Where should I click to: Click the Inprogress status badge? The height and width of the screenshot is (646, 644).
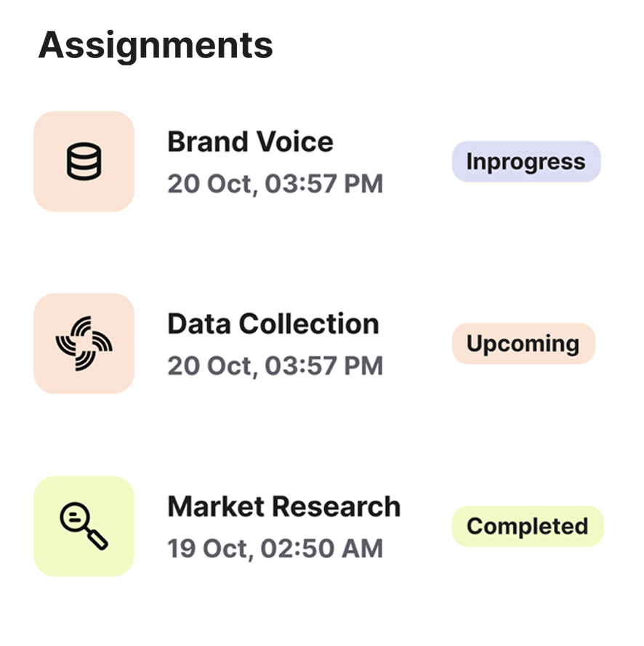pyautogui.click(x=526, y=161)
